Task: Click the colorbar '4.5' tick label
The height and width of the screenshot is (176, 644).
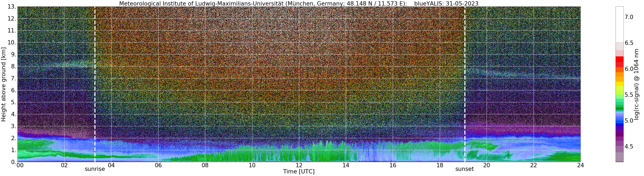Action: point(629,147)
